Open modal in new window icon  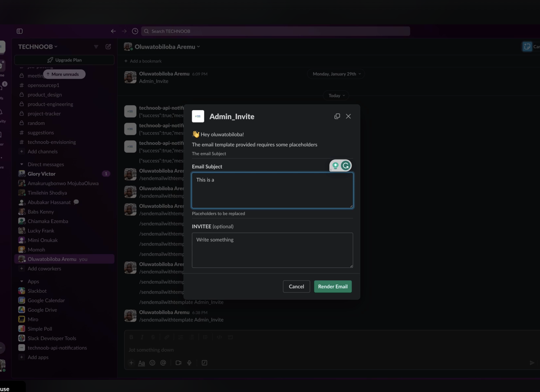click(x=337, y=116)
